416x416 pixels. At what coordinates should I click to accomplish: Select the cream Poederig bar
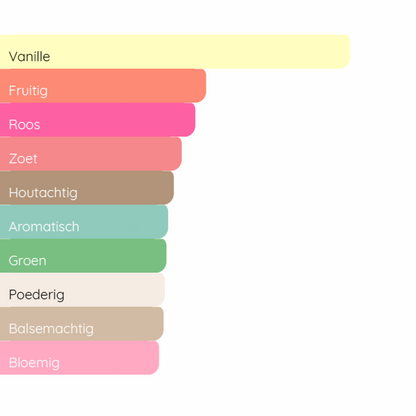82,290
